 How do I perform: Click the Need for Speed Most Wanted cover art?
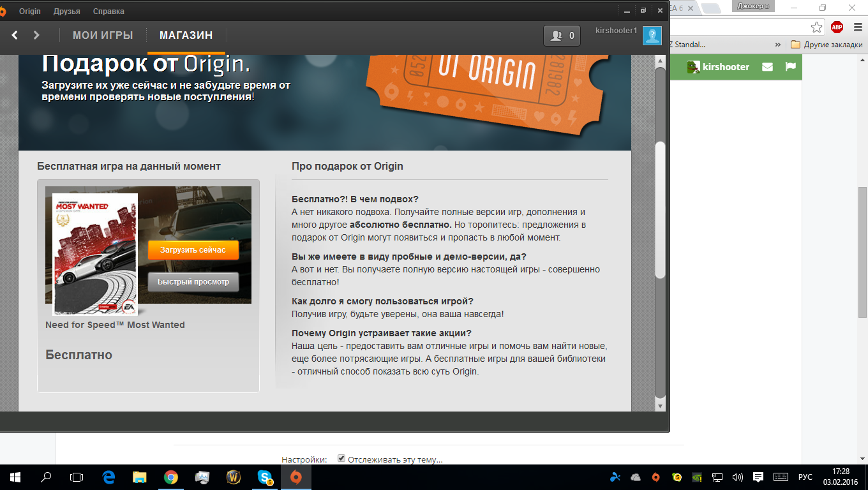click(x=95, y=255)
